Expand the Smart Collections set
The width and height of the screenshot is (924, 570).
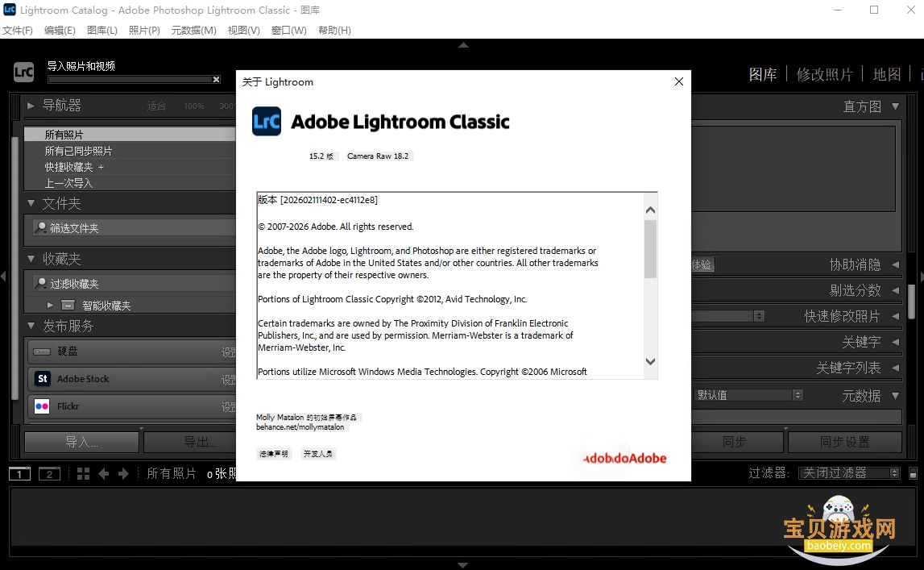click(x=50, y=306)
